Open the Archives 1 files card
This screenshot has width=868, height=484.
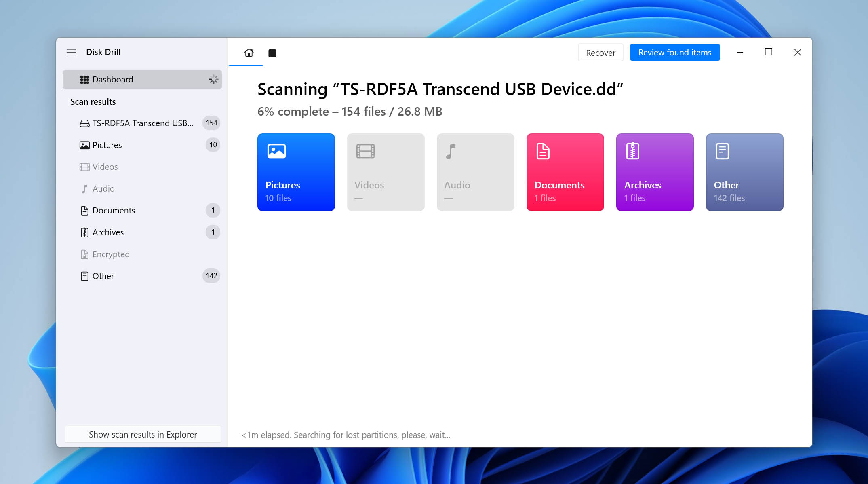(655, 172)
